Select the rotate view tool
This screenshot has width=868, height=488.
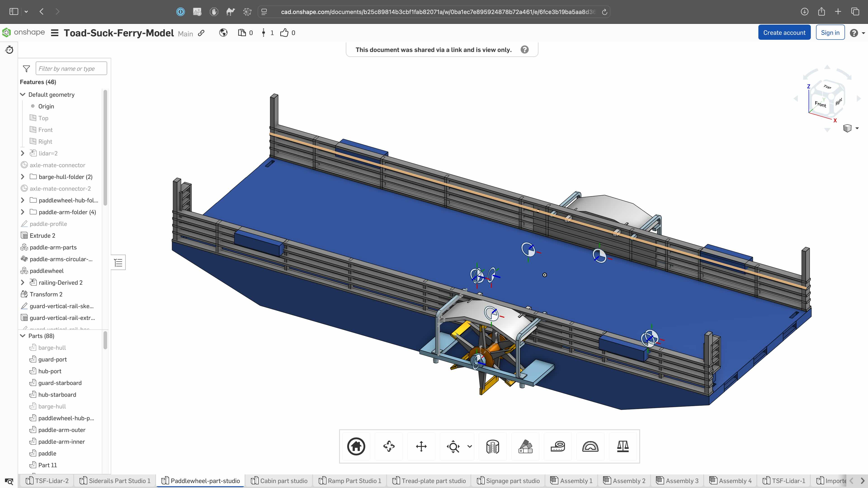(389, 447)
